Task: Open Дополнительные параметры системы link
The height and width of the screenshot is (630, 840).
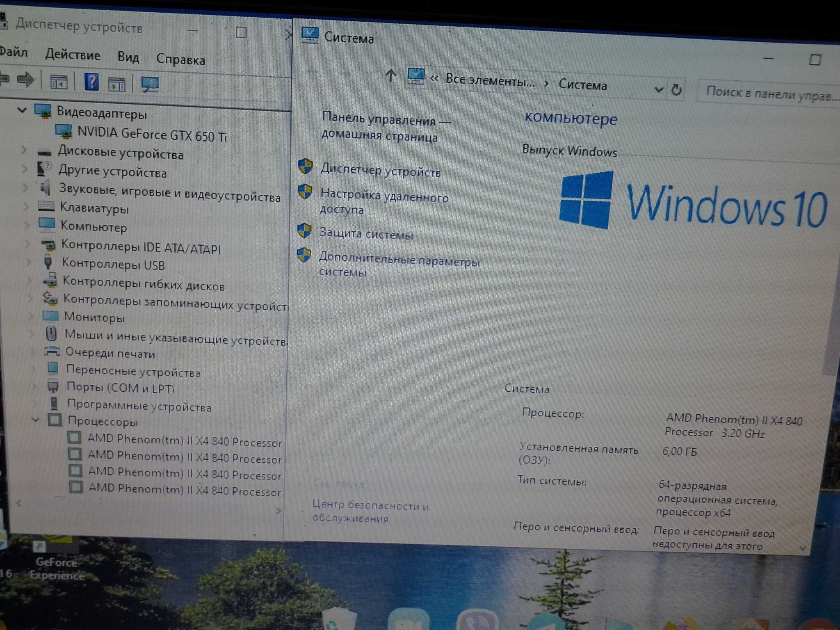Action: [399, 265]
